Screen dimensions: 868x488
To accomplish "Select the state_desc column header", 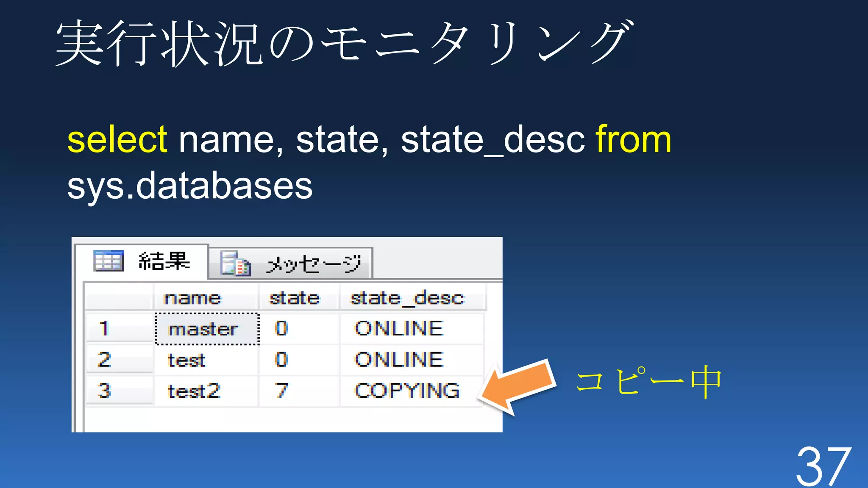I will click(x=413, y=298).
